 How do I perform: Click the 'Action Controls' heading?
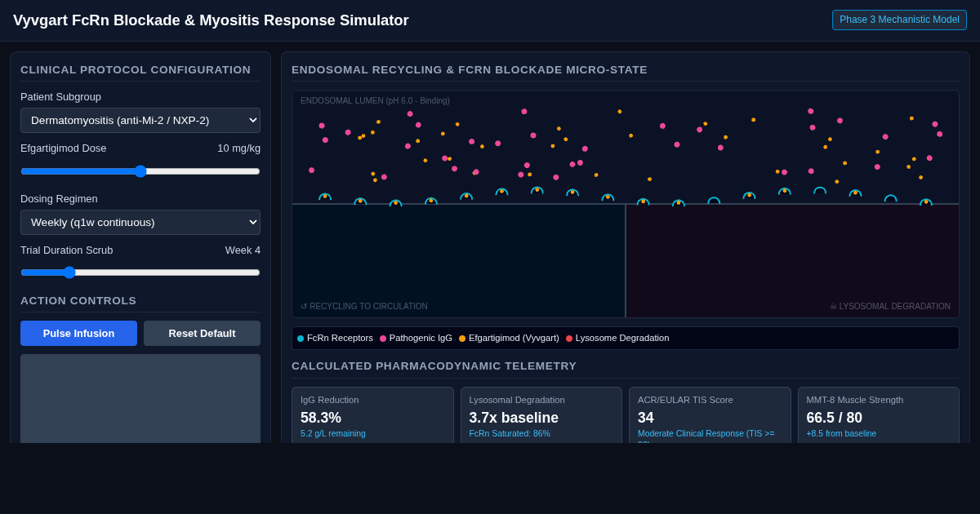point(78,301)
